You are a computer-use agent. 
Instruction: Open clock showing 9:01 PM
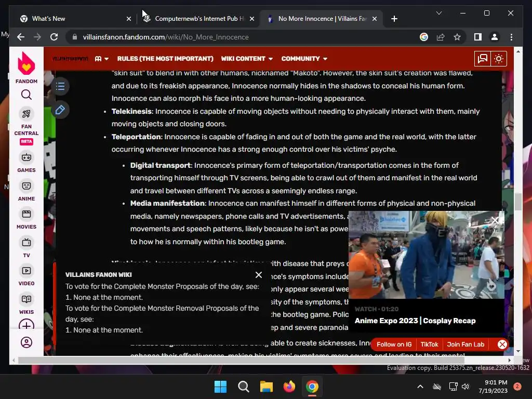coord(493,387)
